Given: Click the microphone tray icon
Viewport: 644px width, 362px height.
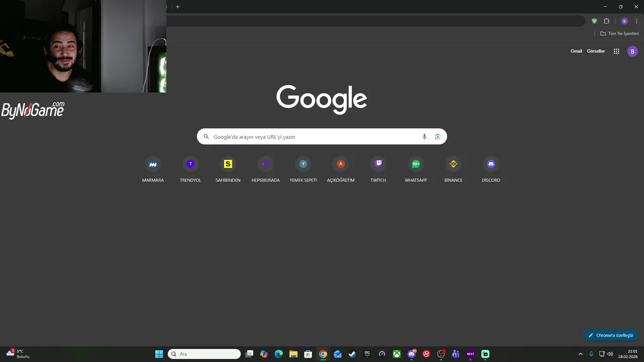Looking at the screenshot, I should (591, 354).
